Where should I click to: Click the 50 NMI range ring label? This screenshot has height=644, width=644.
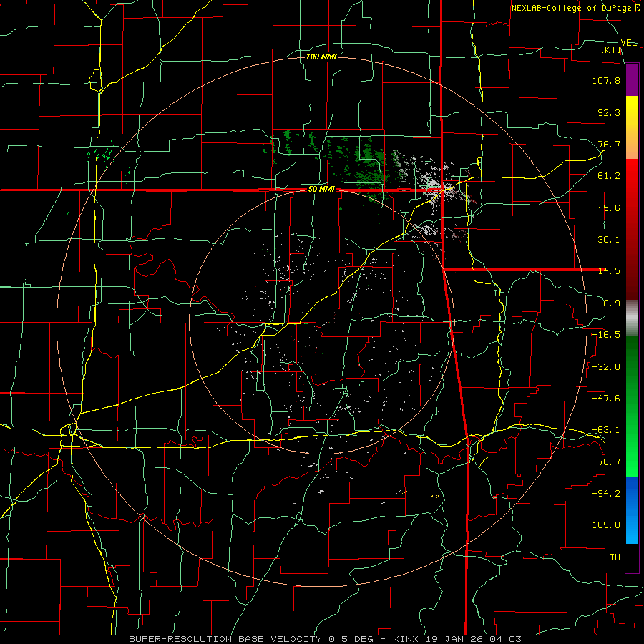321,190
